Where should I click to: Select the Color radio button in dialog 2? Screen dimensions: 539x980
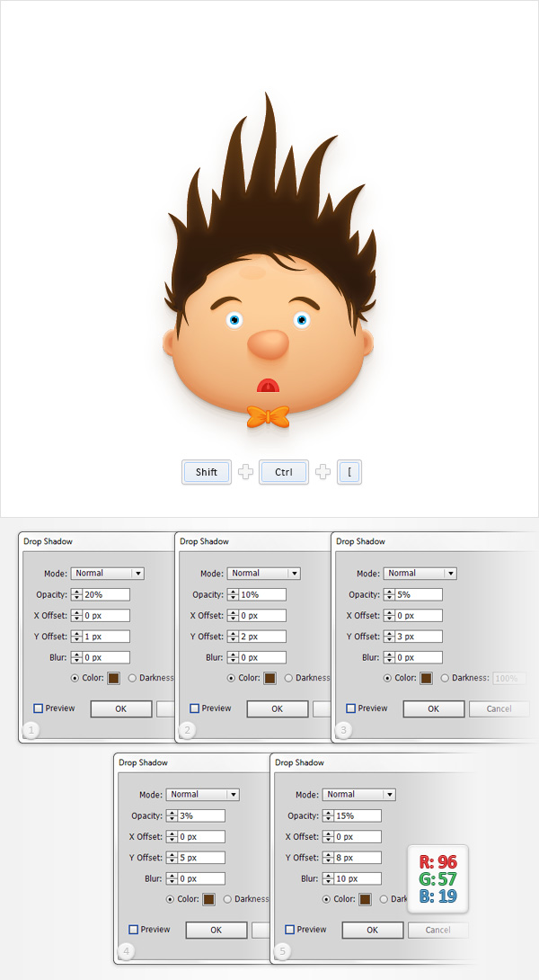pos(232,678)
